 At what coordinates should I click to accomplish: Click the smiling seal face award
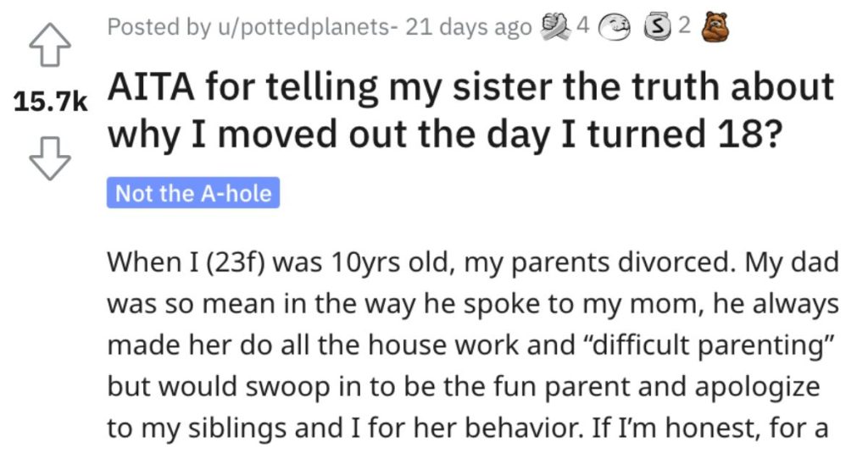click(617, 28)
